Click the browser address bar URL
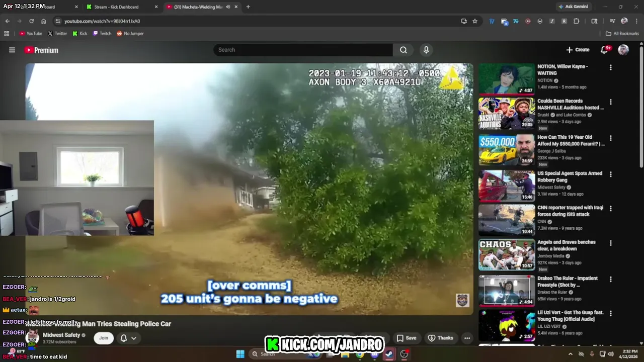The width and height of the screenshot is (644, 362). 102,21
